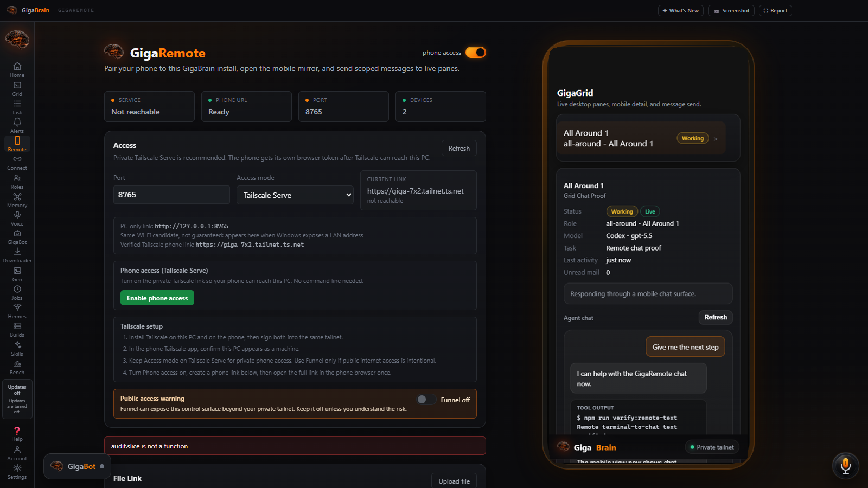Click the Working badge in All Around 1 row
Screen dimensions: 868x488
pyautogui.click(x=693, y=138)
